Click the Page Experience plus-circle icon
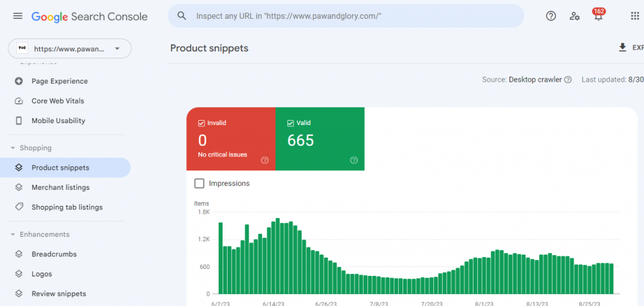Viewport: 644px width, 306px height. click(x=18, y=81)
